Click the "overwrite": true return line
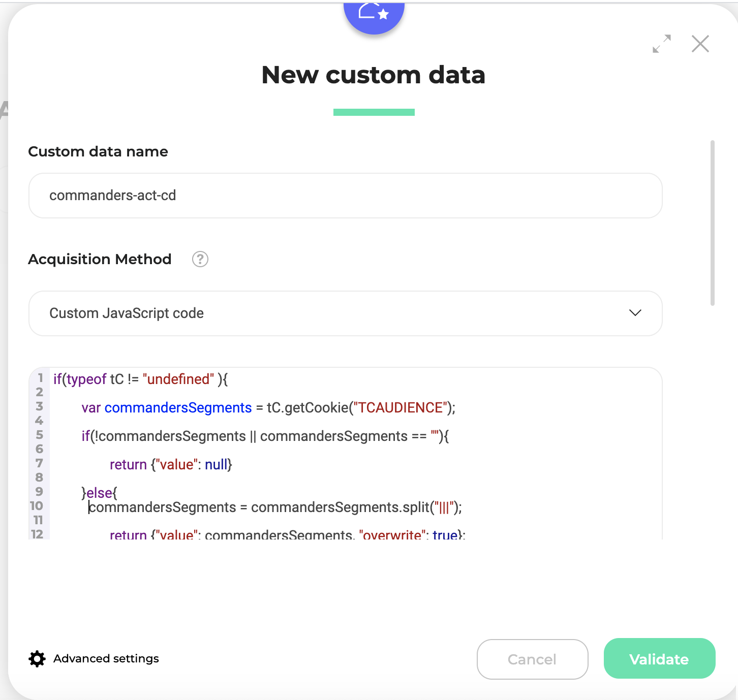The image size is (738, 700). pyautogui.click(x=287, y=534)
